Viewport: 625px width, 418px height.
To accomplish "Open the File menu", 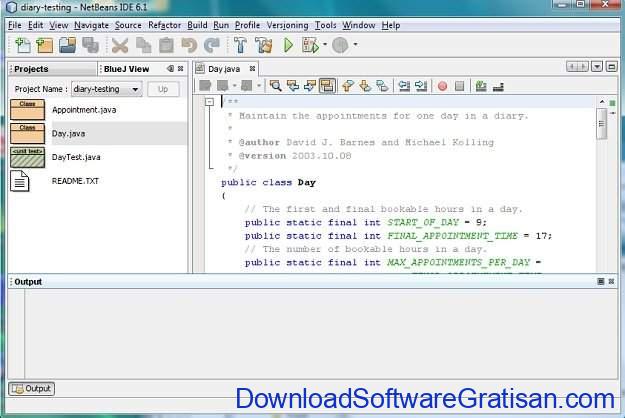I will 15,25.
